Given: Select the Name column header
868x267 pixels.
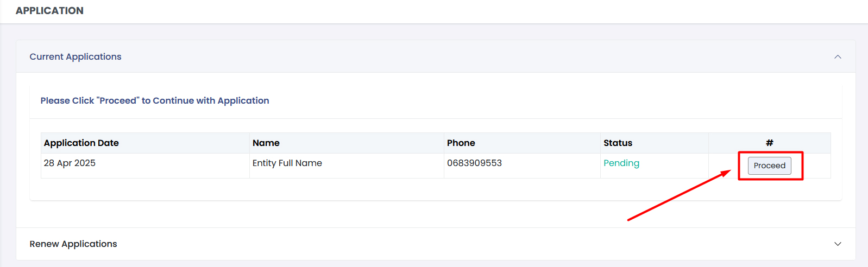Looking at the screenshot, I should tap(266, 143).
